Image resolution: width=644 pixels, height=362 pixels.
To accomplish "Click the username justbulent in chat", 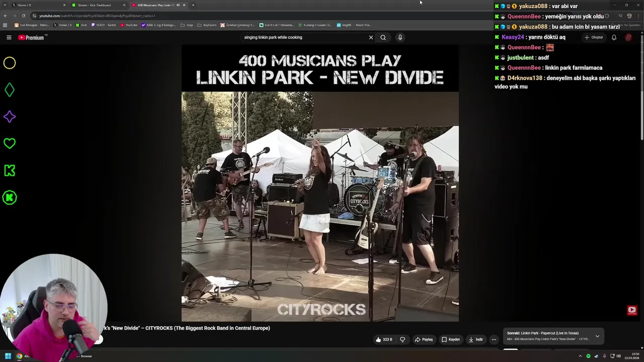I will tap(520, 58).
